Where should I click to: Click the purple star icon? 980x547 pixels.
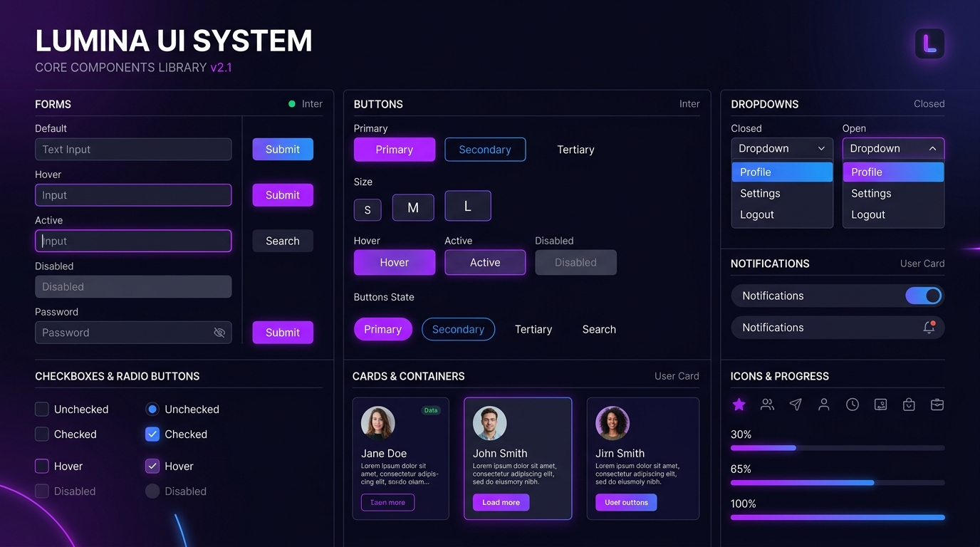coord(739,405)
